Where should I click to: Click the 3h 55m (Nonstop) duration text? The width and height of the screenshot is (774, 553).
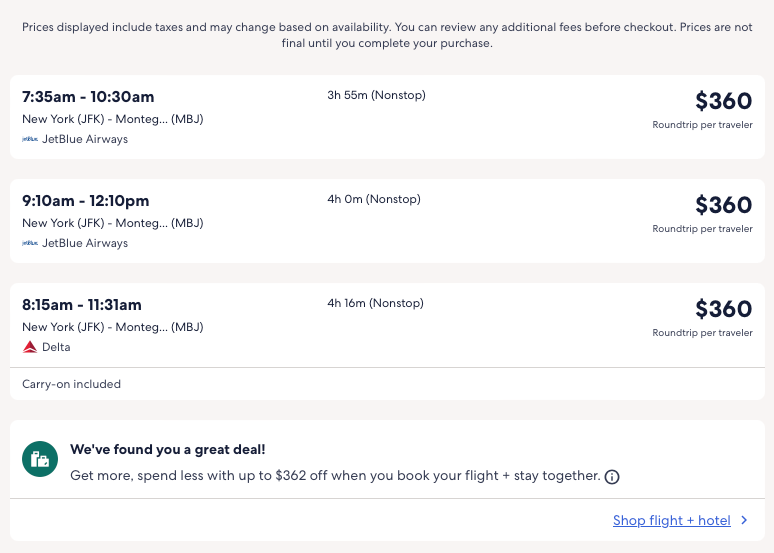click(376, 95)
